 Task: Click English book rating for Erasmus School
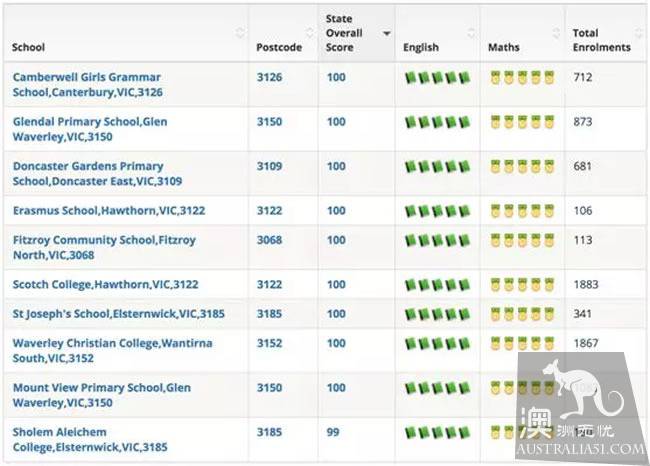(x=437, y=211)
